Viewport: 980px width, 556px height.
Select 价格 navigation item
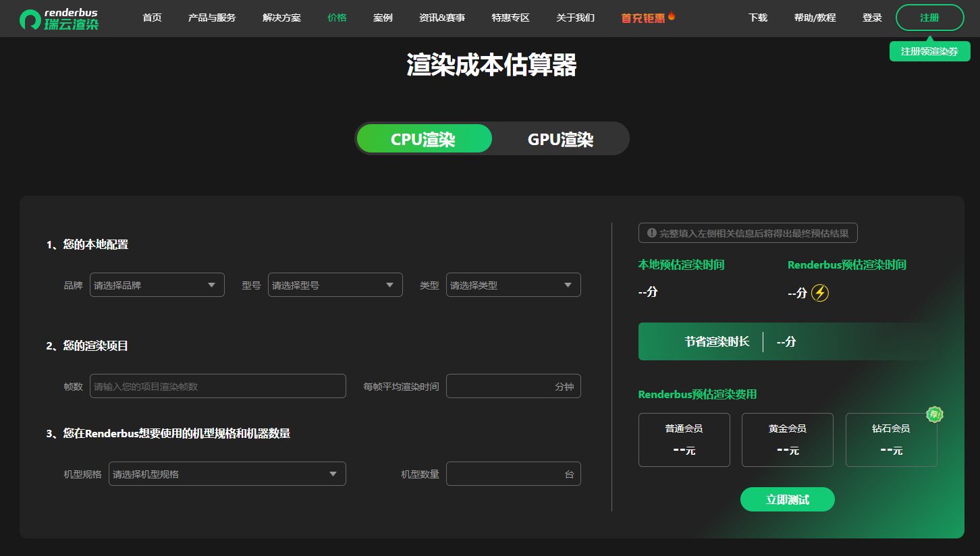point(337,18)
